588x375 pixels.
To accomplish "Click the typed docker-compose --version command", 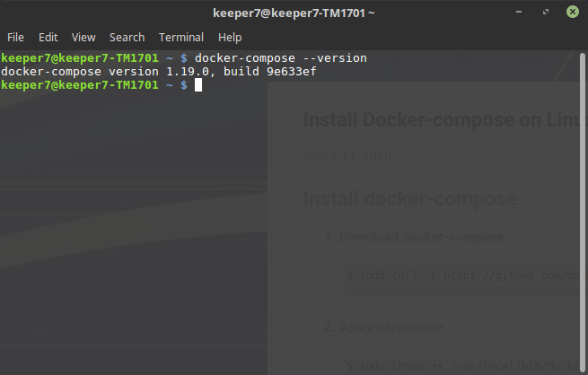I will point(280,58).
